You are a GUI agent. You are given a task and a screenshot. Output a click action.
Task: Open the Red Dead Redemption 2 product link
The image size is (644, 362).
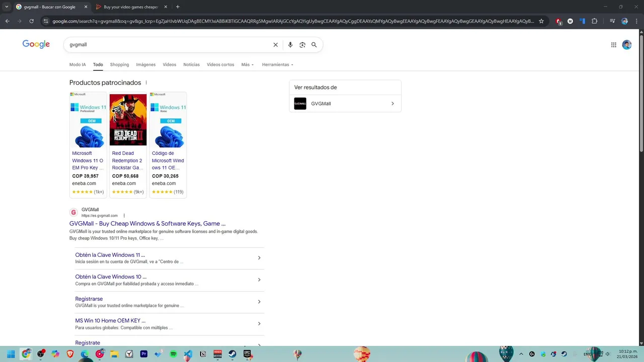click(x=127, y=160)
